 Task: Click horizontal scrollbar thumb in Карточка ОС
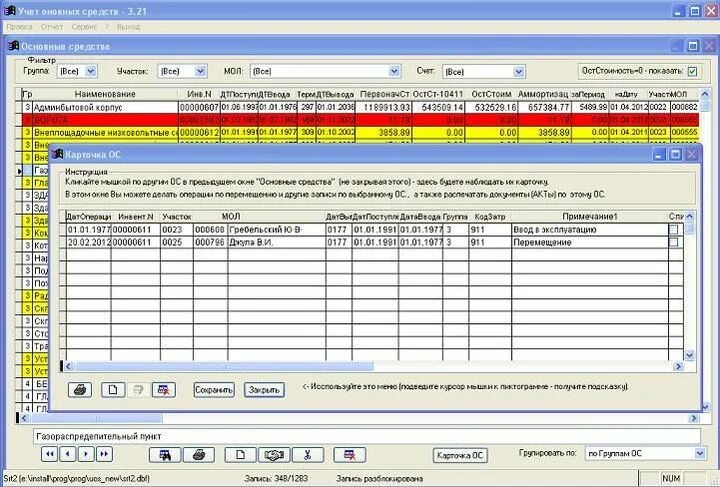pos(225,366)
